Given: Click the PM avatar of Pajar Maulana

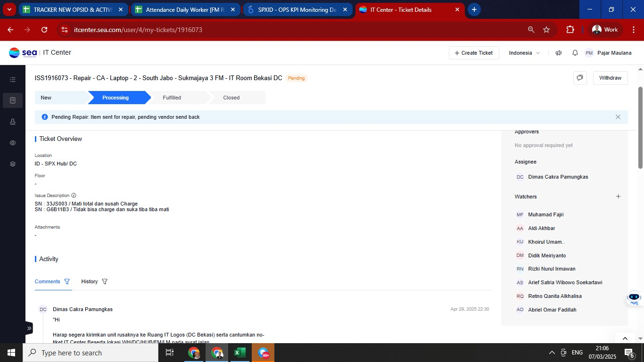Looking at the screenshot, I should [x=589, y=53].
